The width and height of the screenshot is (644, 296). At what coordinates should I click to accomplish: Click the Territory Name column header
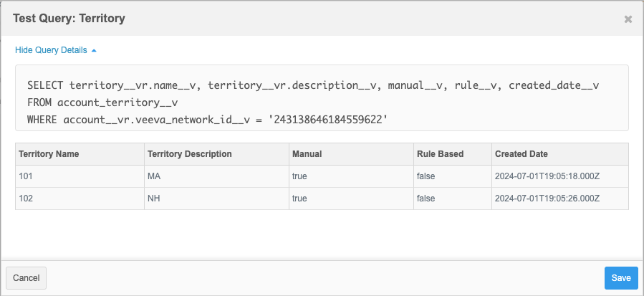49,154
